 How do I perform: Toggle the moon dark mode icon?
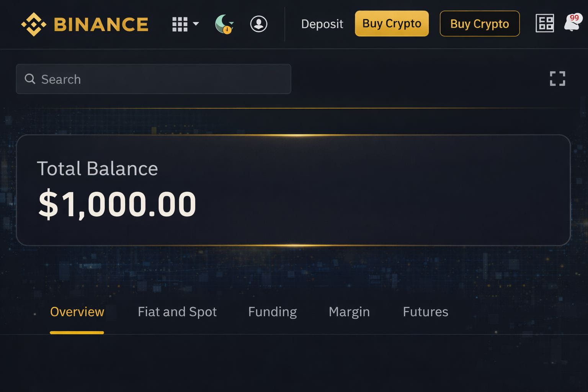pos(224,24)
